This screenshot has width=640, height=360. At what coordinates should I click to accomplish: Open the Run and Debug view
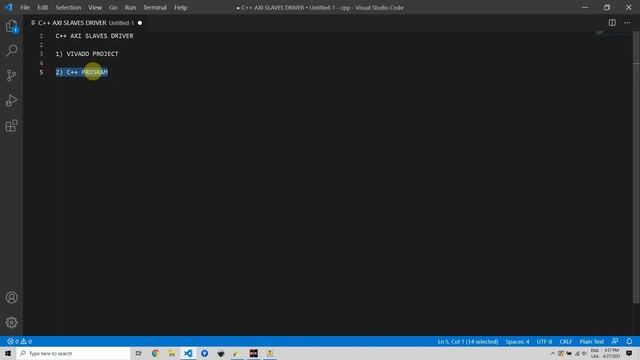coord(11,100)
